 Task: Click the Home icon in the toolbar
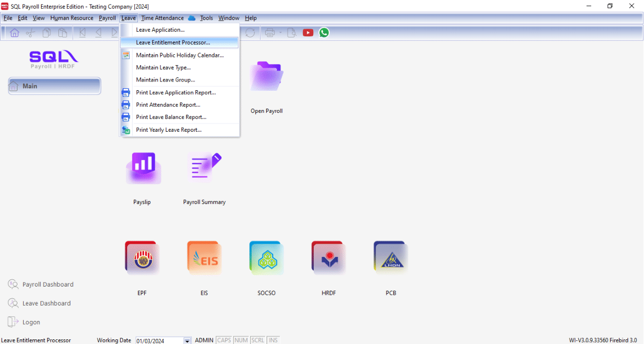[14, 33]
